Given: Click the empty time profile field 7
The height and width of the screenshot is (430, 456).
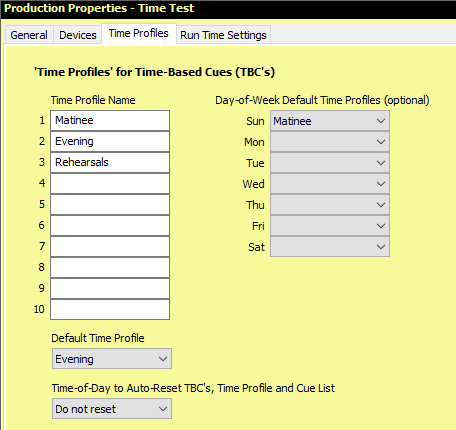Looking at the screenshot, I should pyautogui.click(x=110, y=247).
